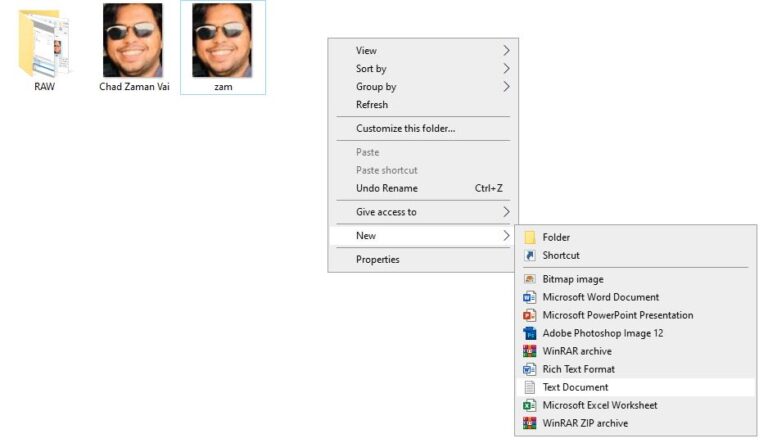Select the zam image thumbnail
Screen dimensions: 768x443
point(222,40)
